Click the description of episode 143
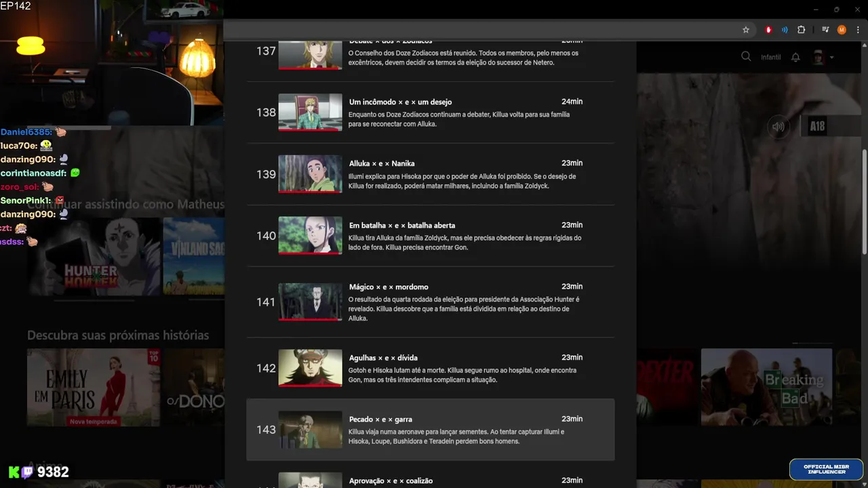This screenshot has width=868, height=488. point(456,436)
